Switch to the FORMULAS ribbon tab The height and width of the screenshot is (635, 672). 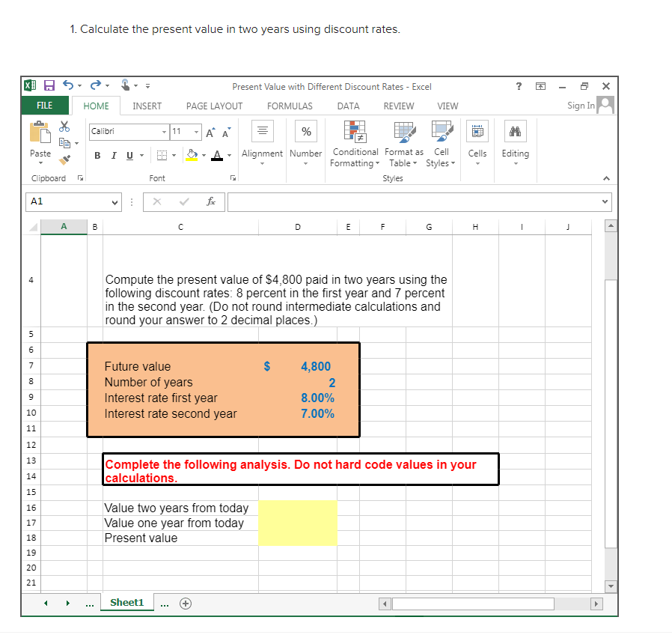coord(290,106)
